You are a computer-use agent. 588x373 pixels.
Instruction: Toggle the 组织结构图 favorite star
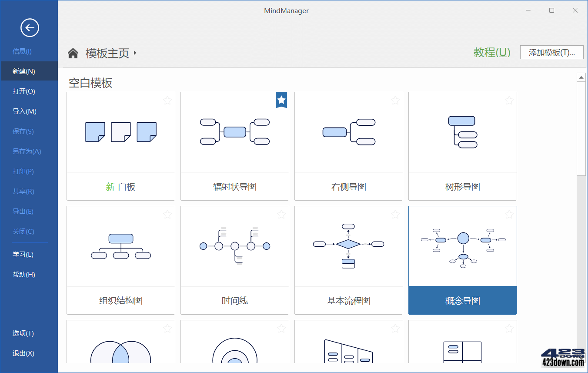point(167,214)
